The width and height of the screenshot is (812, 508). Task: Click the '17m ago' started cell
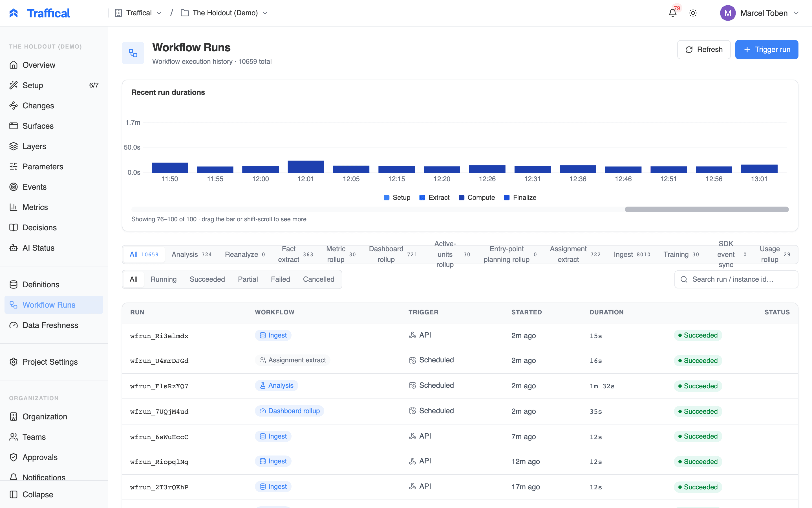(x=526, y=487)
